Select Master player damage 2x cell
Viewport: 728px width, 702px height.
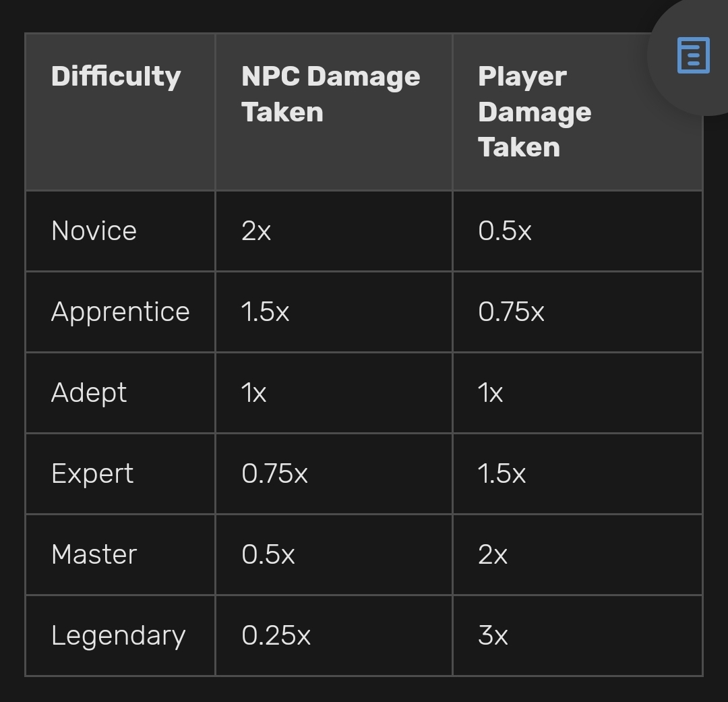click(x=577, y=554)
